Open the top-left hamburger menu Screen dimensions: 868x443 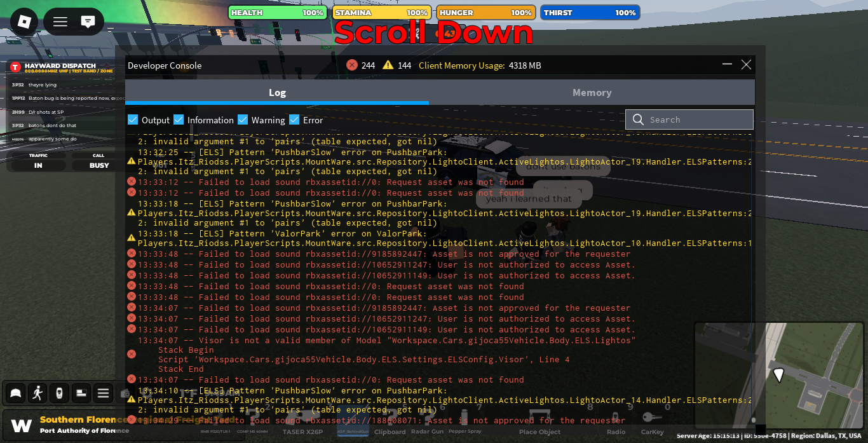60,22
